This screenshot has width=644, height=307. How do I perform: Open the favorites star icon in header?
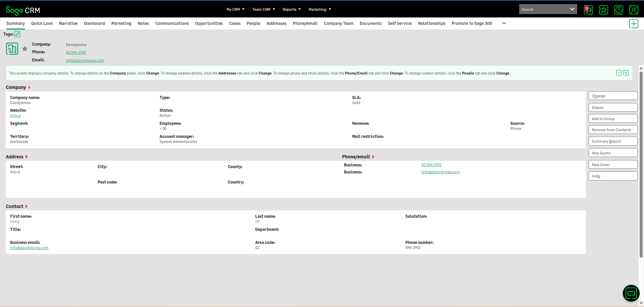click(603, 10)
